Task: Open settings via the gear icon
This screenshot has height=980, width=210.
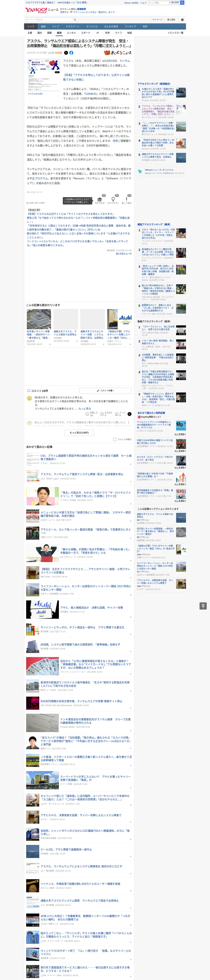Action: click(x=182, y=20)
